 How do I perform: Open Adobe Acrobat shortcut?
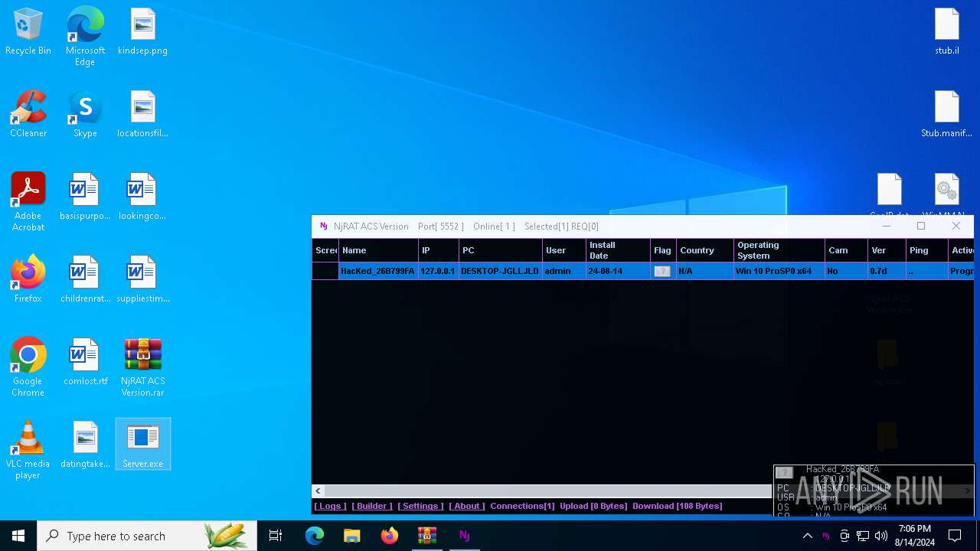[x=28, y=202]
